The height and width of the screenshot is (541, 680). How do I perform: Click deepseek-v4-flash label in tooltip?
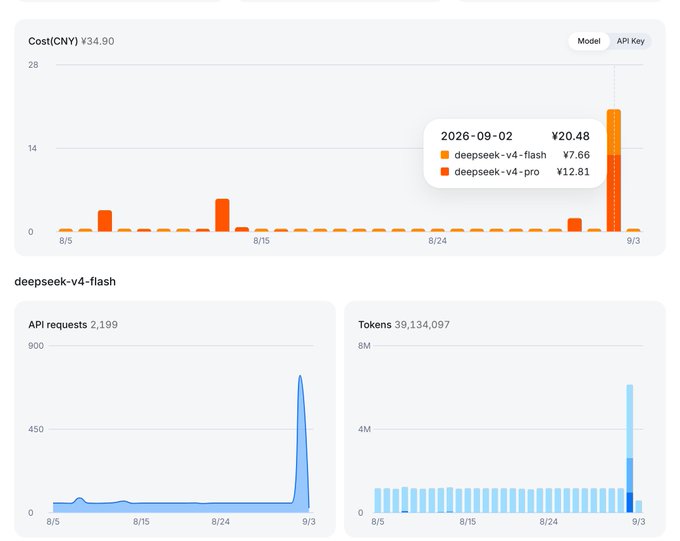[x=500, y=155]
